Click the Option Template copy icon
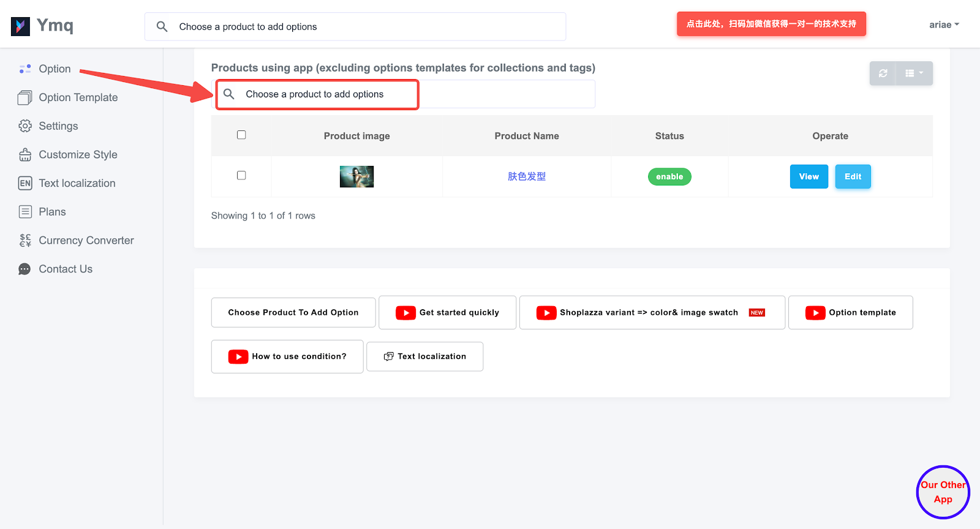 (x=25, y=98)
